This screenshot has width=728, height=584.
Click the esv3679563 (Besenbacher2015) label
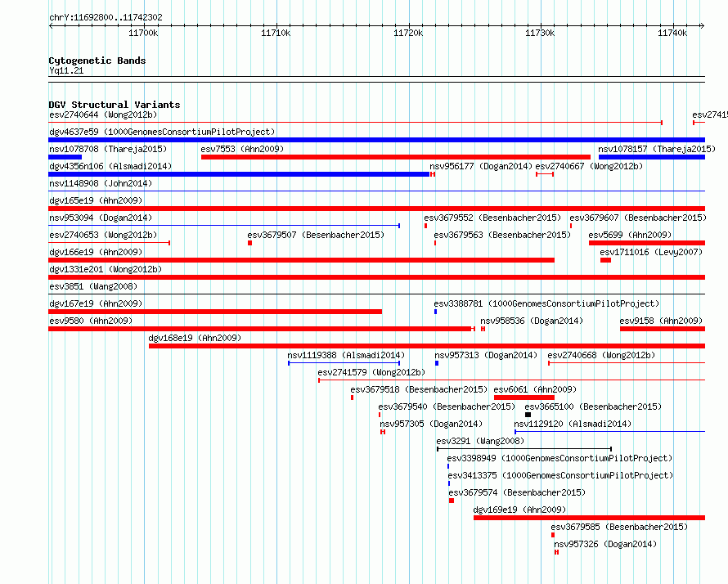[x=502, y=235]
